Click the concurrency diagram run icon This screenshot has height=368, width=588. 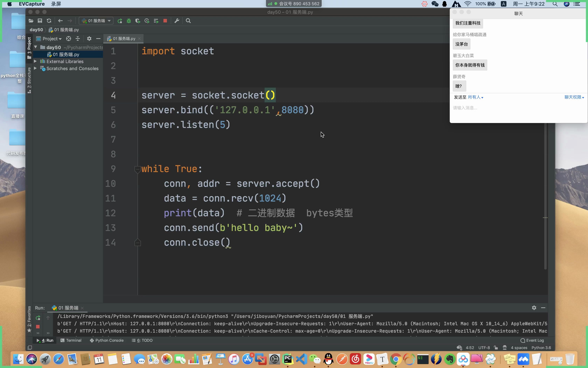[156, 21]
